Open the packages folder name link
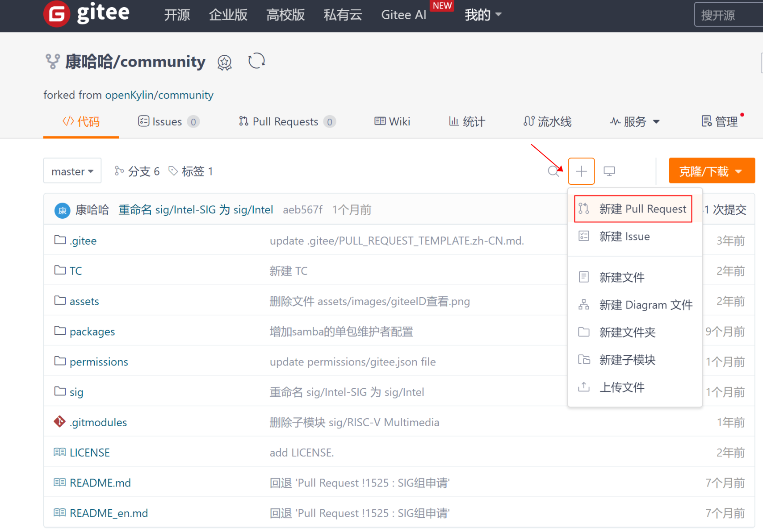The width and height of the screenshot is (763, 532). (92, 331)
